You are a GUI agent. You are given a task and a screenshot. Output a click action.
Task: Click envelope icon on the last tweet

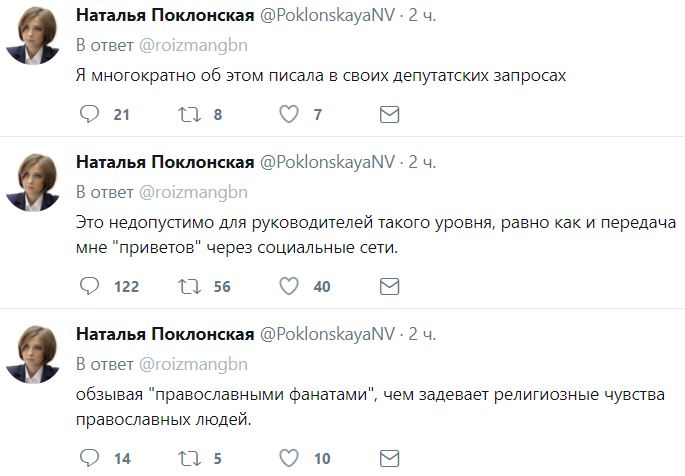390,459
